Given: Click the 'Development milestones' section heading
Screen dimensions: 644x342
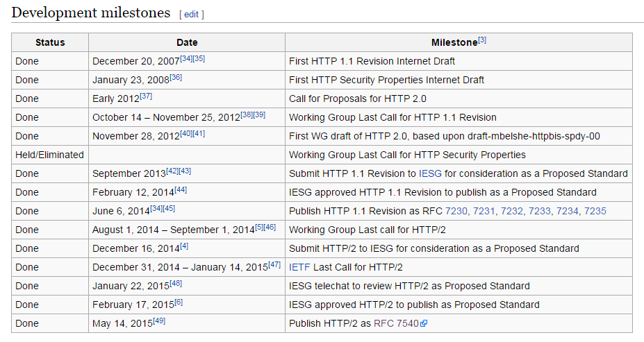Looking at the screenshot, I should [91, 12].
